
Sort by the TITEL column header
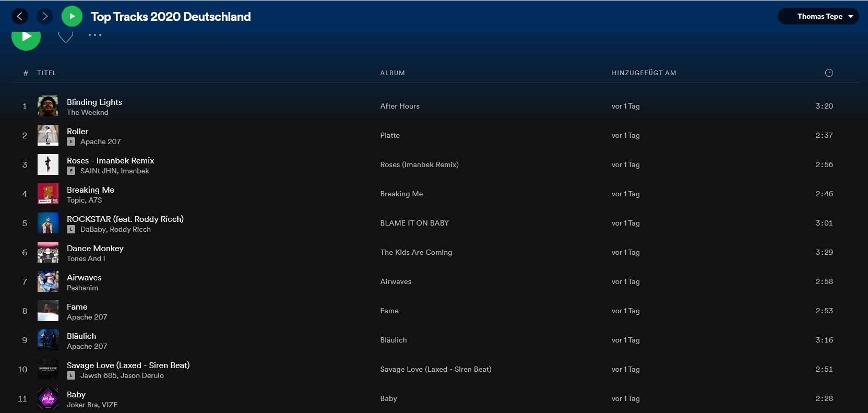point(46,73)
